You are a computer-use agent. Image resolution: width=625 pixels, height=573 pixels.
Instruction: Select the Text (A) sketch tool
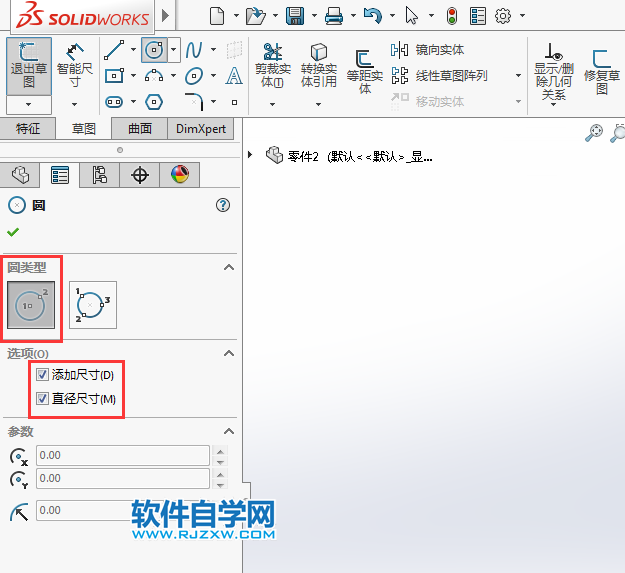click(234, 76)
